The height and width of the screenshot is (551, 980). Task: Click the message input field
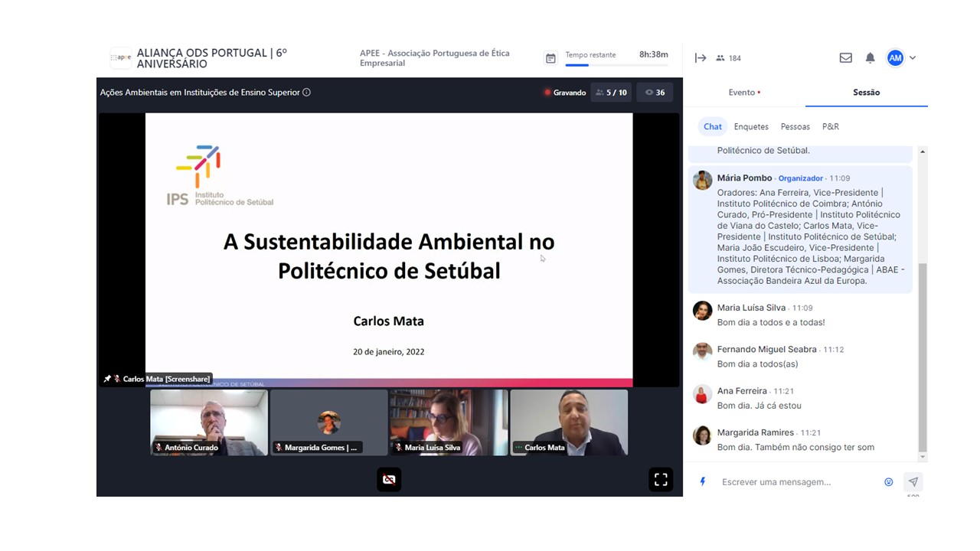[x=799, y=482]
